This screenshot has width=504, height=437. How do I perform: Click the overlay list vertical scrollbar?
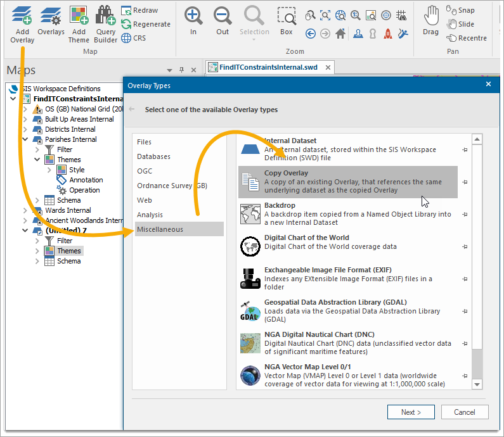click(x=477, y=253)
